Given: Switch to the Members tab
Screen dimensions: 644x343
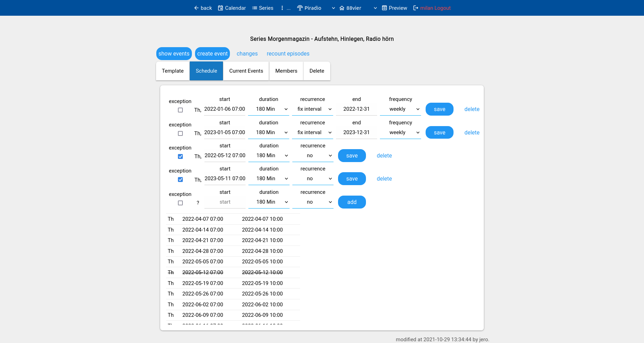Looking at the screenshot, I should [286, 71].
